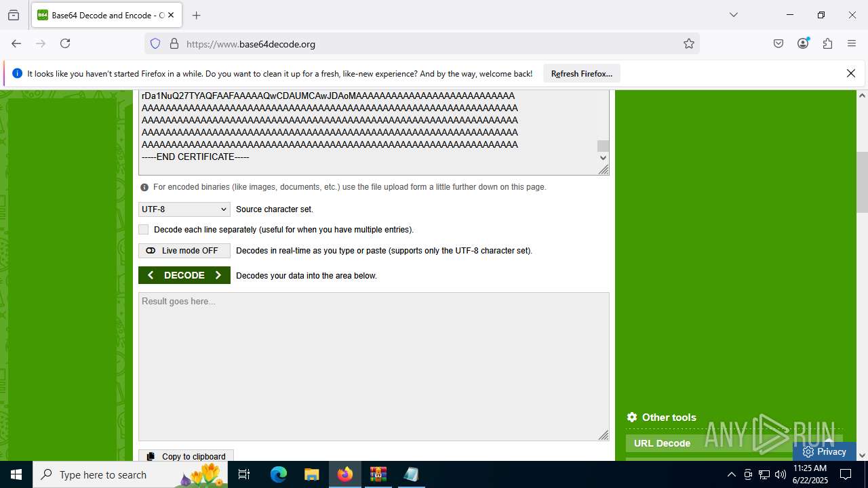Viewport: 868px width, 488px height.
Task: Click the page vertical scrollbar thumb
Action: [863, 183]
